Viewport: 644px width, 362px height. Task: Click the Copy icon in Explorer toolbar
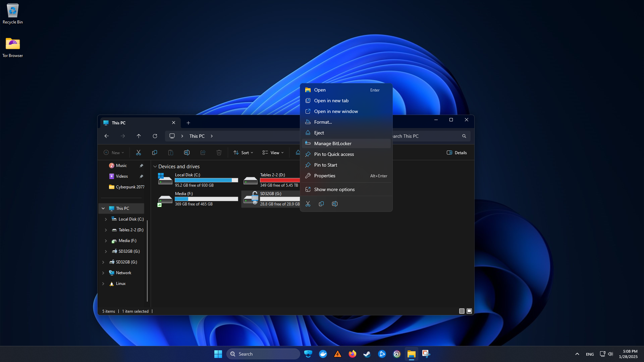point(155,153)
